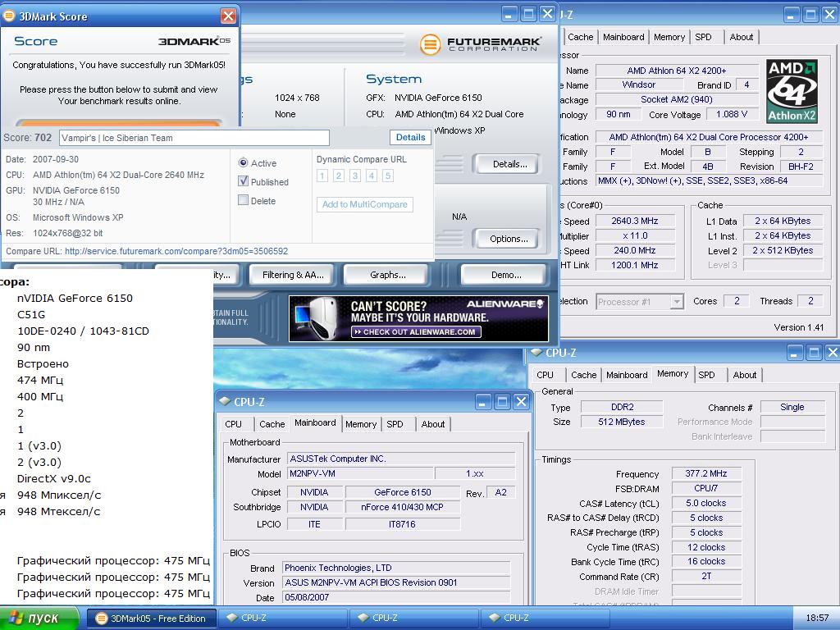
Task: Click the Core Voltage value 1.088 V
Action: point(731,114)
